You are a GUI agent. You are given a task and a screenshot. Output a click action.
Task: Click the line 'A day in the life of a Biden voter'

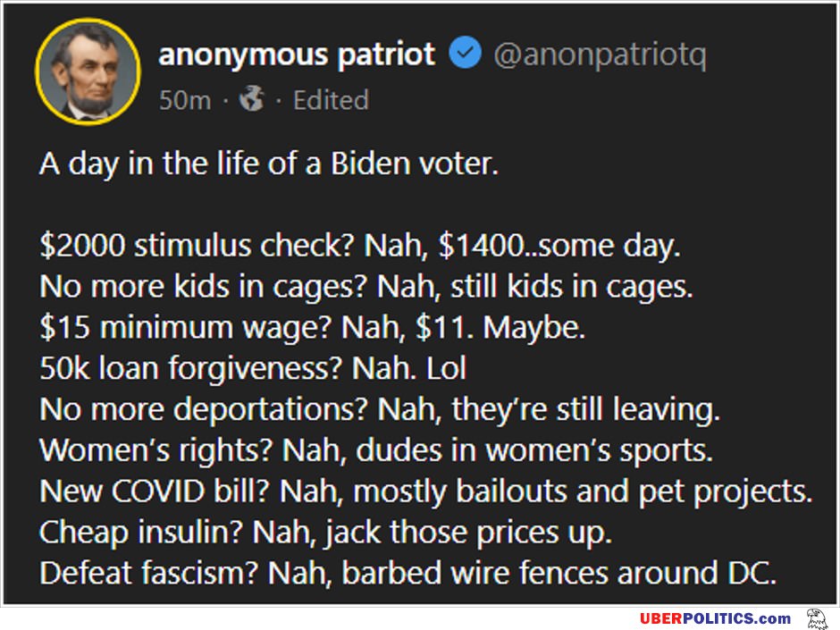(x=269, y=164)
